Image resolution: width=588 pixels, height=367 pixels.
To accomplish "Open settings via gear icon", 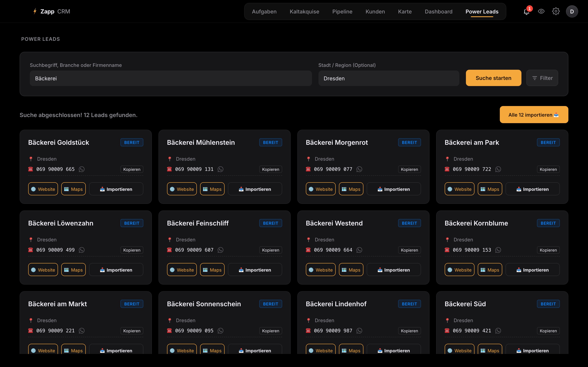I will pos(556,11).
